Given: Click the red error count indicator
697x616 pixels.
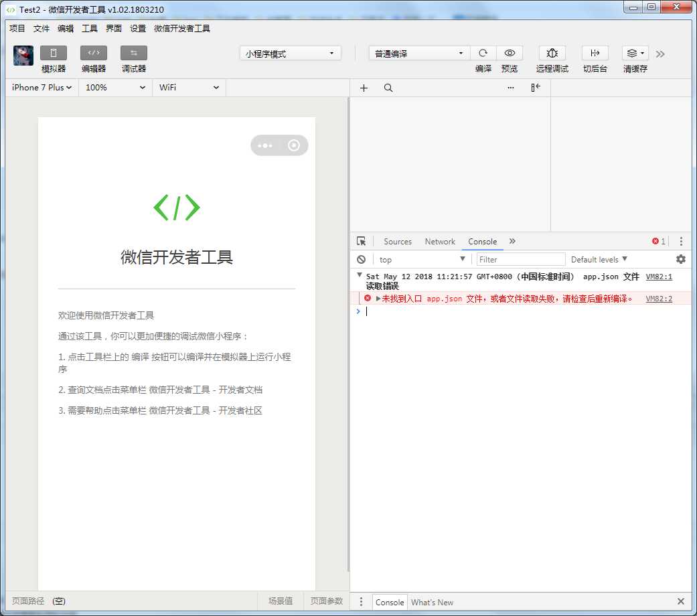Looking at the screenshot, I should pos(658,241).
